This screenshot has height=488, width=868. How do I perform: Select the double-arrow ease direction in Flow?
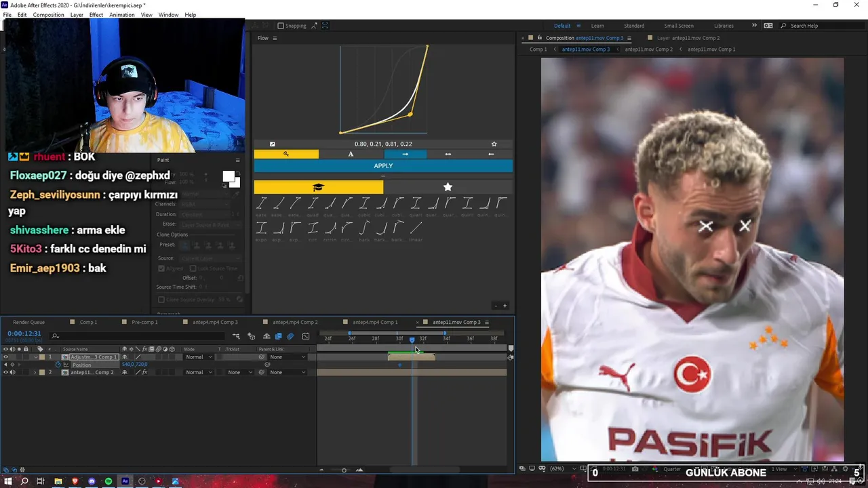coord(448,154)
